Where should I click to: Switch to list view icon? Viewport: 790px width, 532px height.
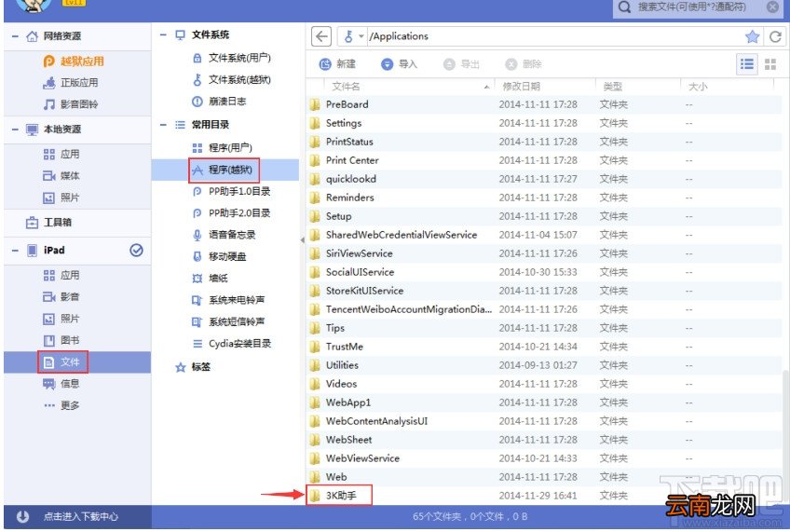coord(747,64)
